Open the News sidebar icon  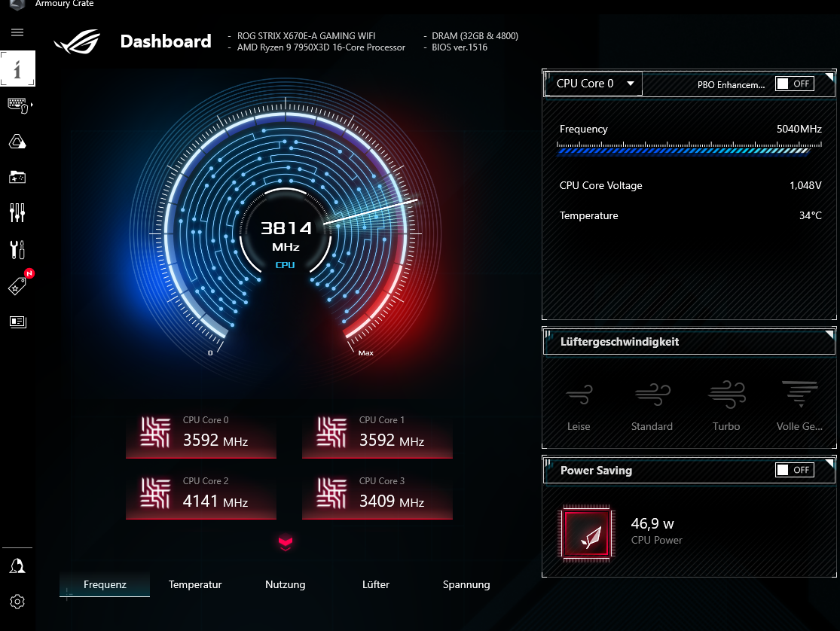click(17, 322)
